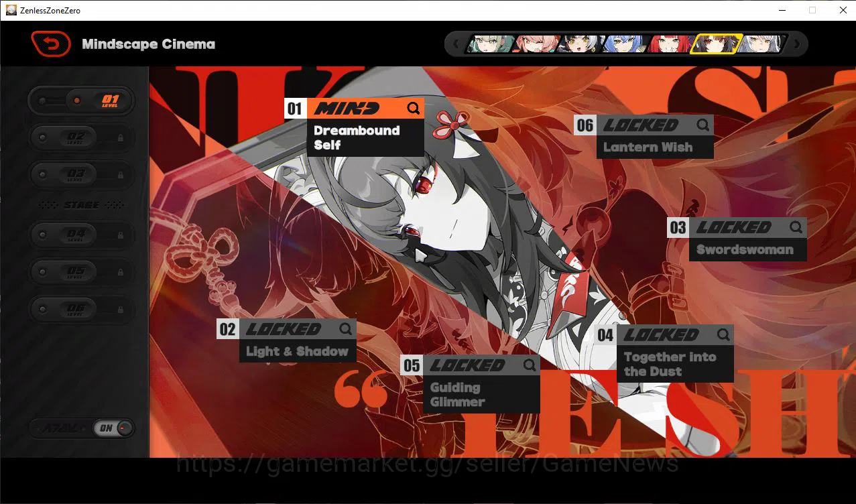The width and height of the screenshot is (856, 504).
Task: Click the 05 number badge
Action: [x=412, y=365]
